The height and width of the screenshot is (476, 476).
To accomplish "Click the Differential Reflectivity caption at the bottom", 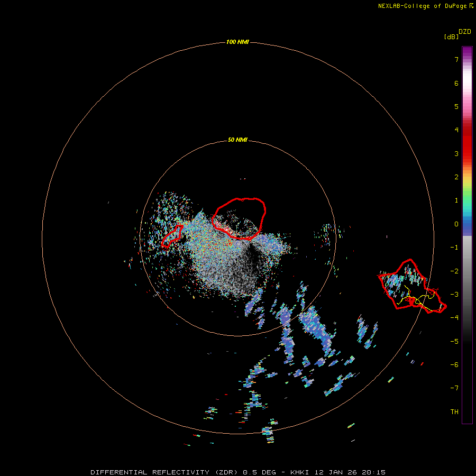I will (x=238, y=472).
